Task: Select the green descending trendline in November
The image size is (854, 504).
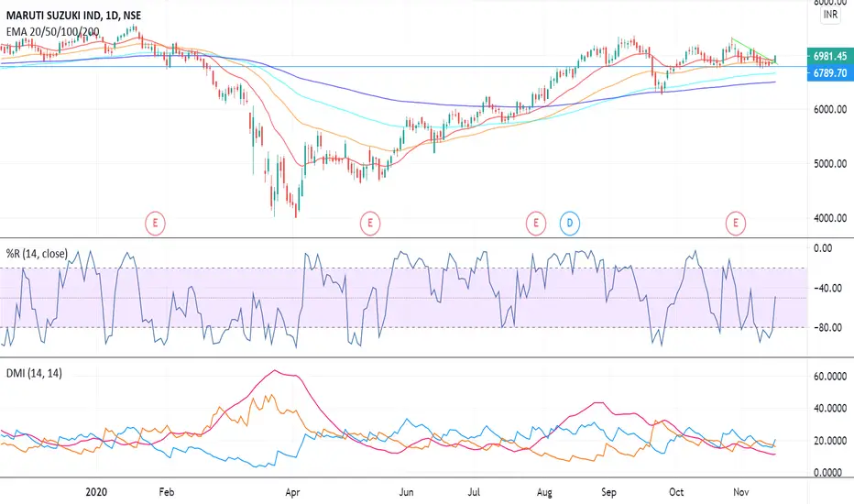Action: (753, 50)
